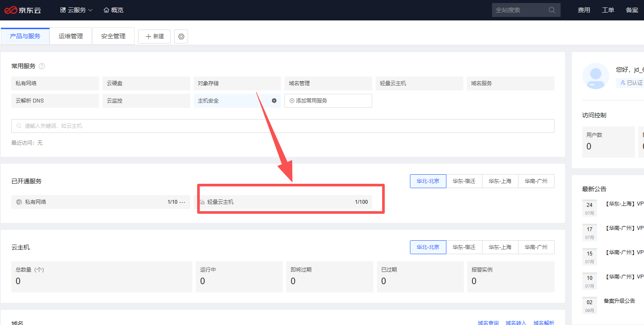Switch to the 产品与服务 tab
This screenshot has height=325, width=644.
(x=25, y=36)
